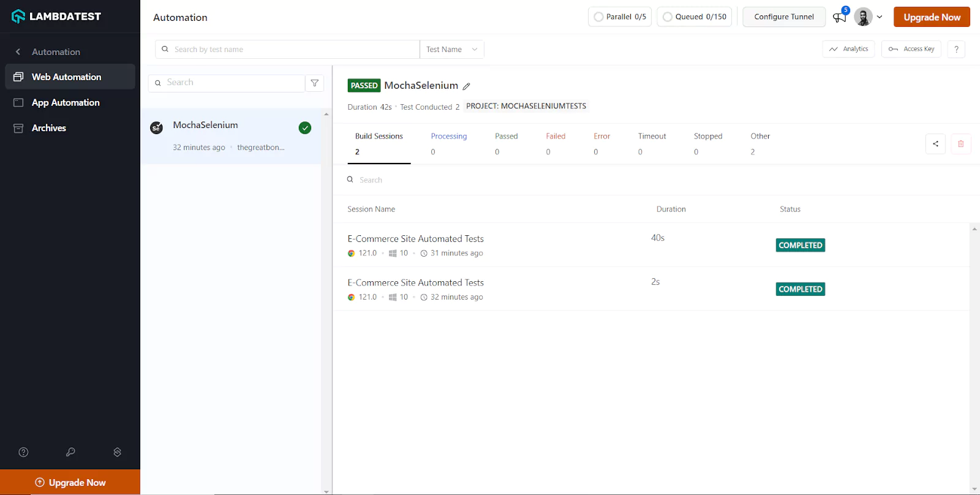Click the Status column header
The height and width of the screenshot is (495, 980).
(x=790, y=210)
